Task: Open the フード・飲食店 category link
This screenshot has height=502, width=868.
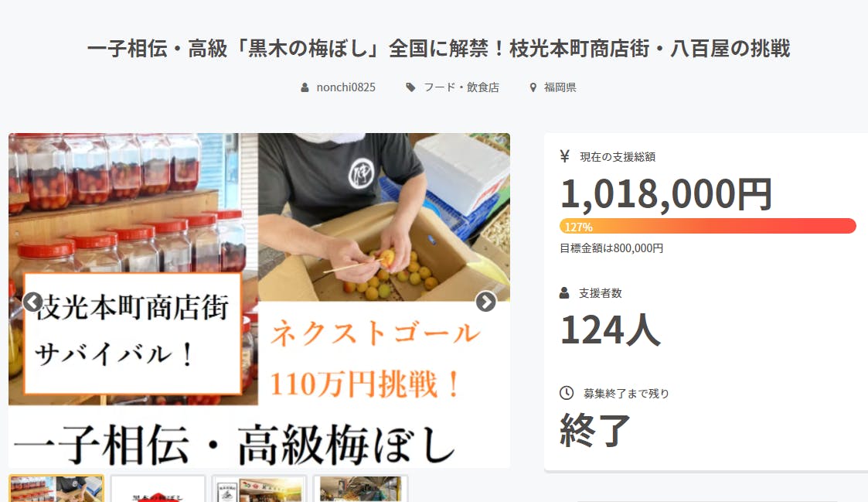Action: [x=461, y=87]
